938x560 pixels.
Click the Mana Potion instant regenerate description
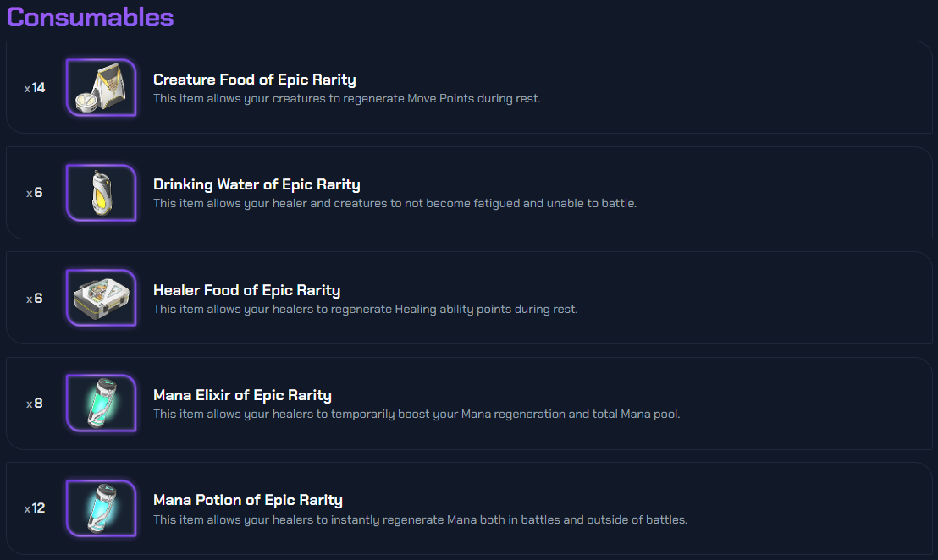coord(420,519)
